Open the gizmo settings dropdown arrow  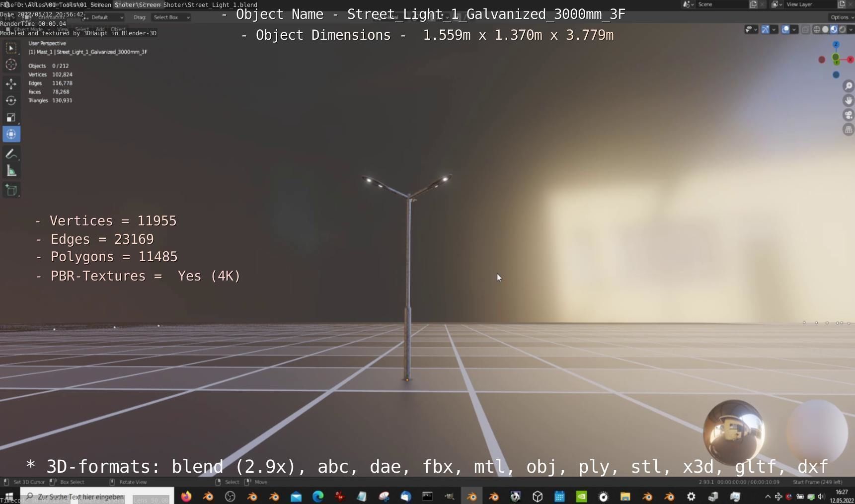pyautogui.click(x=774, y=30)
